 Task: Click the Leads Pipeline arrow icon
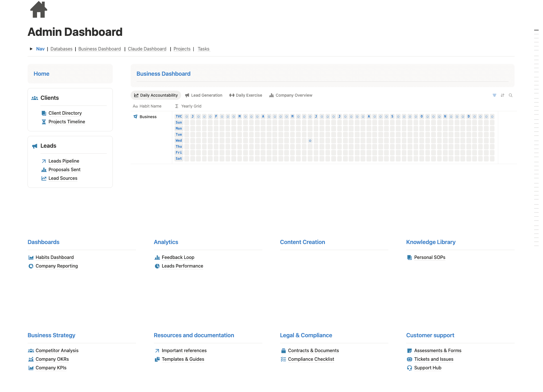[44, 161]
